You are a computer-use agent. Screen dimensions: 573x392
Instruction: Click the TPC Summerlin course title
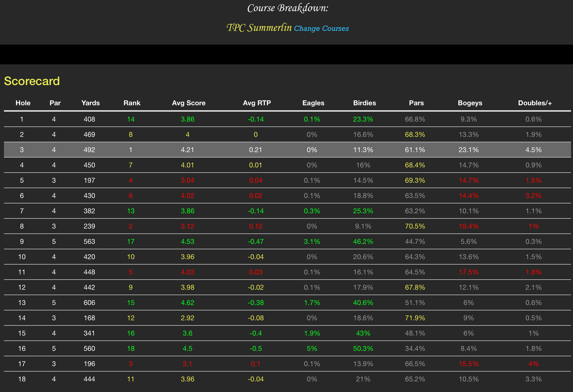[259, 28]
